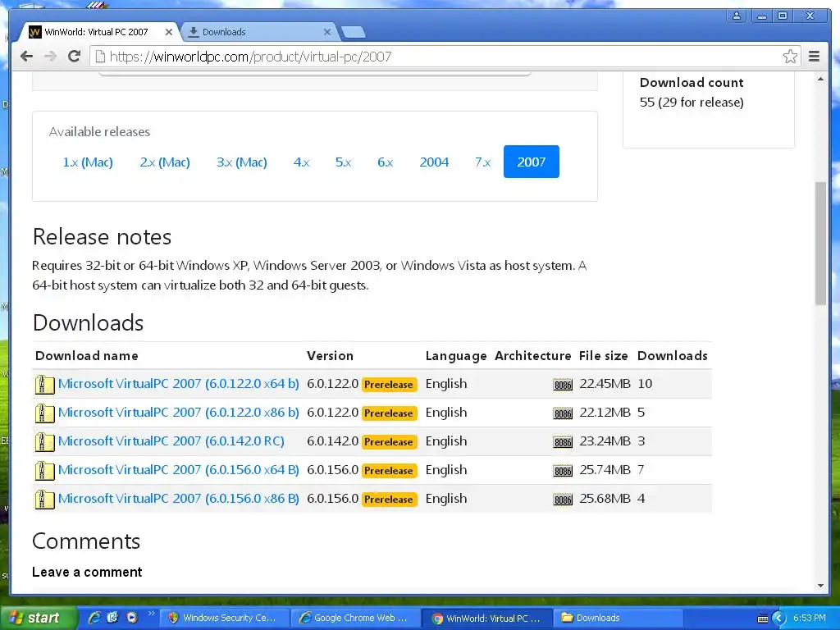Click the Chrome user profile icon
Image resolution: width=840 pixels, height=630 pixels.
(x=737, y=16)
